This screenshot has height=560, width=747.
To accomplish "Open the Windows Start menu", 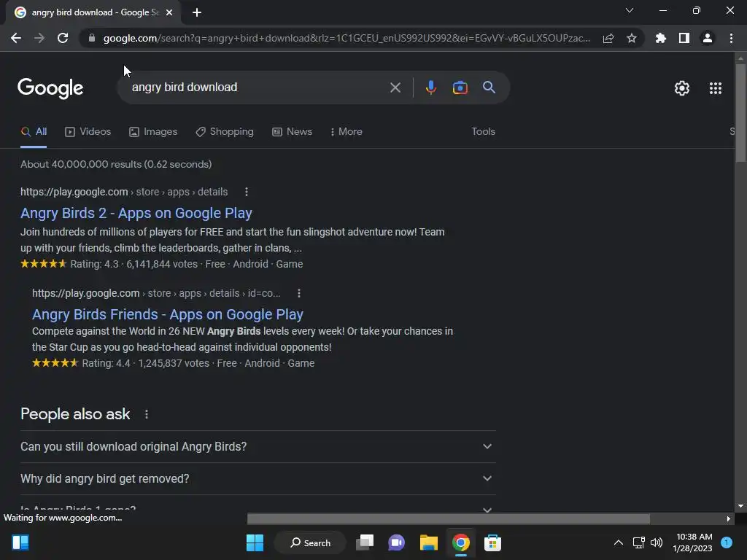I will point(255,542).
